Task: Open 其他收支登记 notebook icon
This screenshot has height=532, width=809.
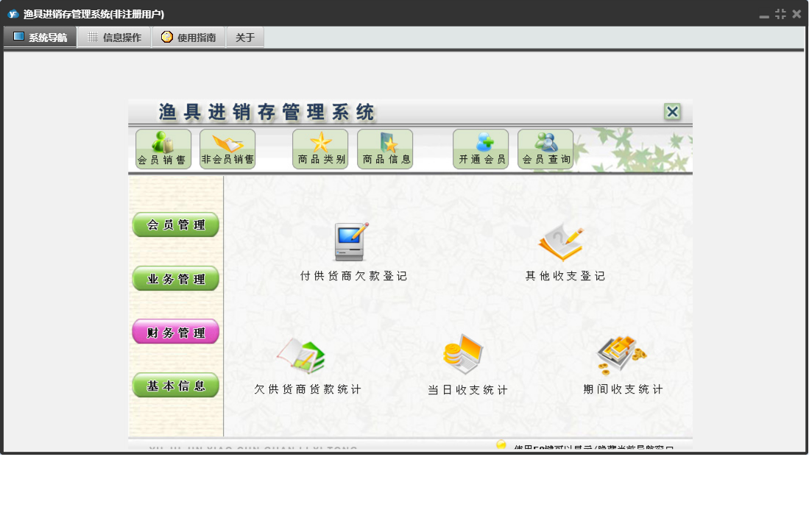Action: point(561,242)
